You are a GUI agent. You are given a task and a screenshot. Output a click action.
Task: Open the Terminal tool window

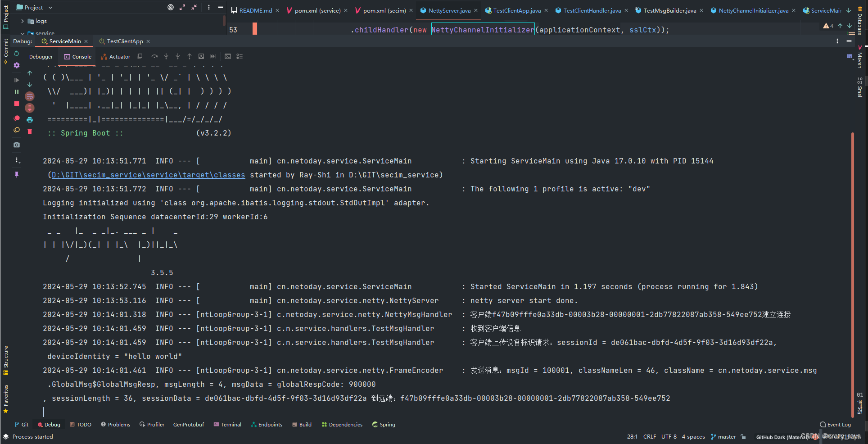[x=227, y=425]
